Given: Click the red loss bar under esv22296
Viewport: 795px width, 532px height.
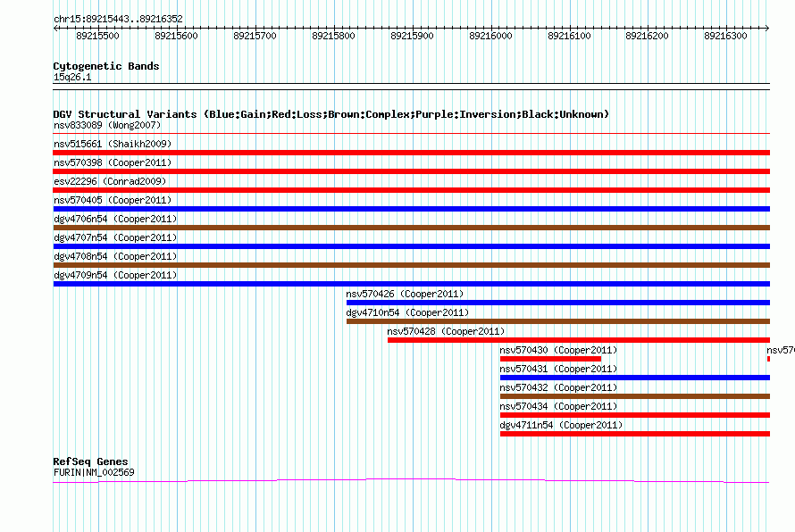Looking at the screenshot, I should tap(411, 190).
